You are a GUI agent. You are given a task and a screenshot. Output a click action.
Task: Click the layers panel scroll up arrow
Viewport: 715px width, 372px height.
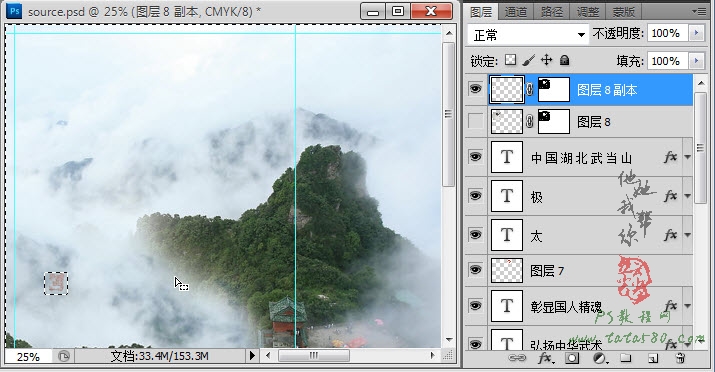point(700,83)
